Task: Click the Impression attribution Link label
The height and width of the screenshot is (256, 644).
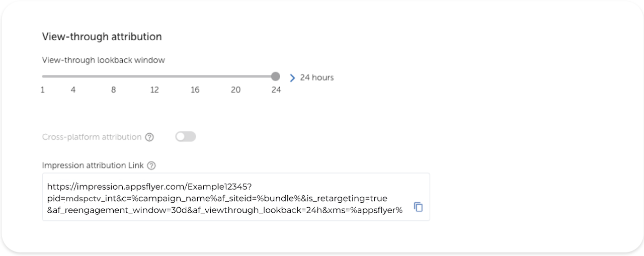Action: [x=93, y=165]
